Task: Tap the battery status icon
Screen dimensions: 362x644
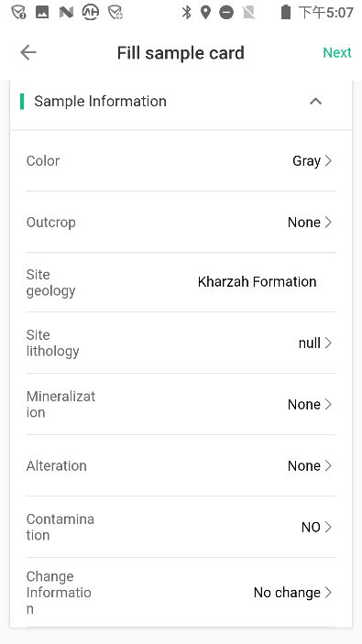Action: (286, 12)
